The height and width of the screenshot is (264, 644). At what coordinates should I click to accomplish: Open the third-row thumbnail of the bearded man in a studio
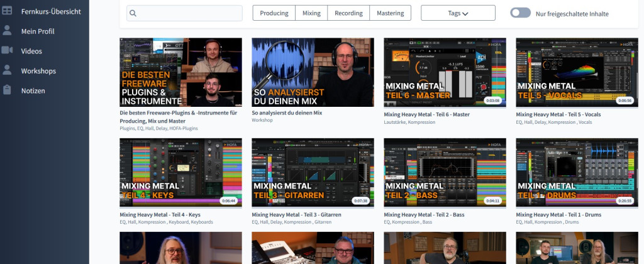[445, 248]
